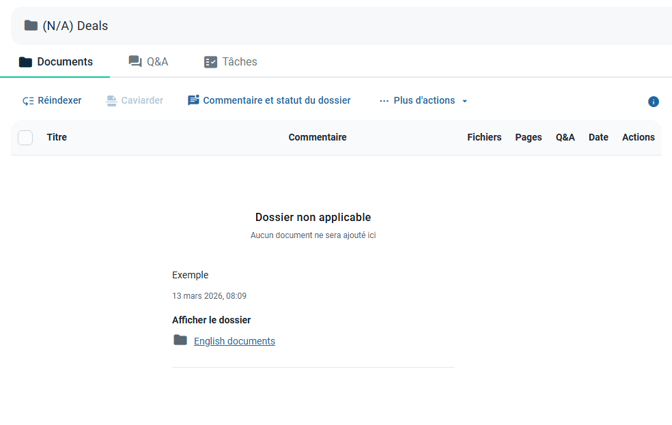Screen dimensions: 672x425
Task: Click Commentaire et statut du dossier button
Action: click(x=276, y=101)
